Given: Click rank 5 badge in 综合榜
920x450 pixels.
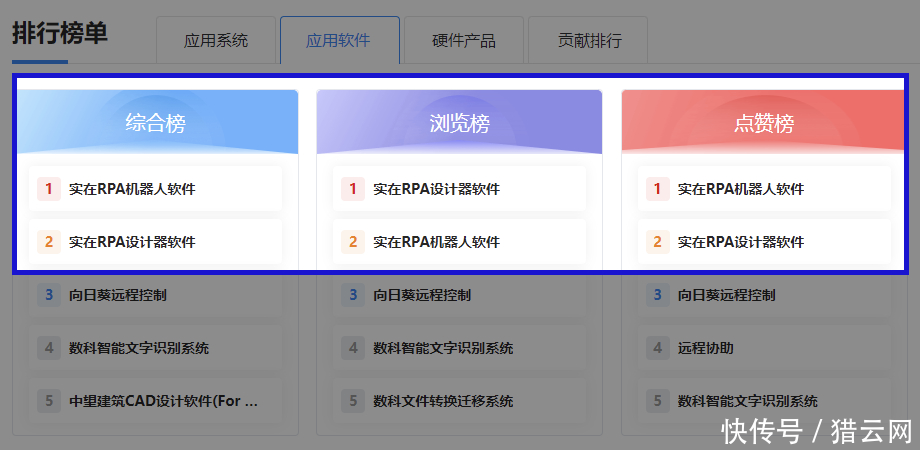Looking at the screenshot, I should 48,401.
